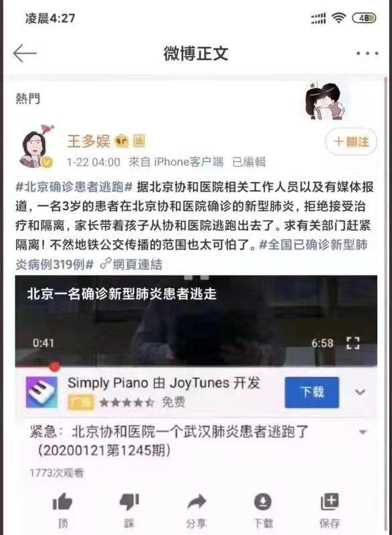
Task: Open the #北京确诊患者逃跑# hashtag
Action: (x=74, y=187)
